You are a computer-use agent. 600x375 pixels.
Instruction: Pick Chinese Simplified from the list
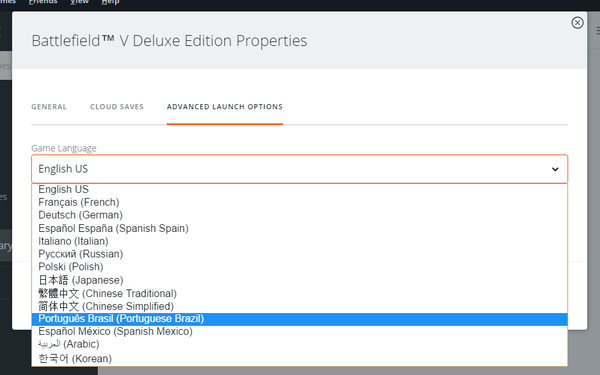point(300,306)
